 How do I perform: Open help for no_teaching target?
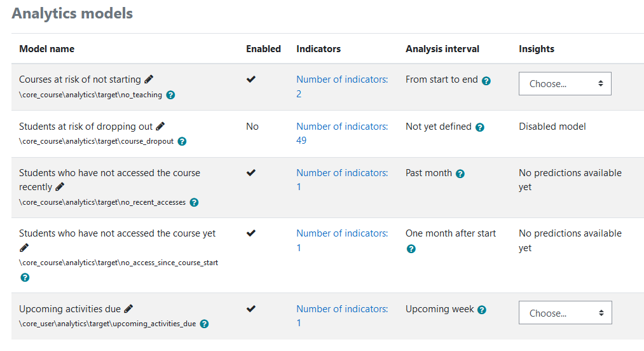[170, 95]
